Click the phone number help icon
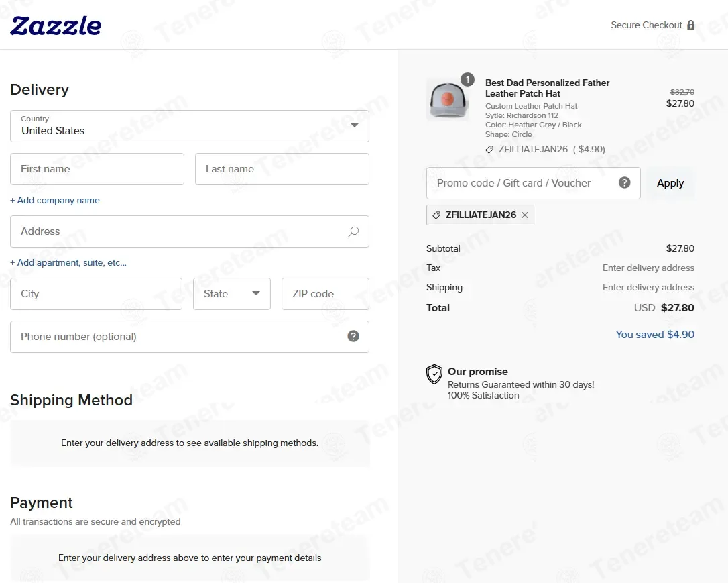The image size is (728, 583). (353, 337)
